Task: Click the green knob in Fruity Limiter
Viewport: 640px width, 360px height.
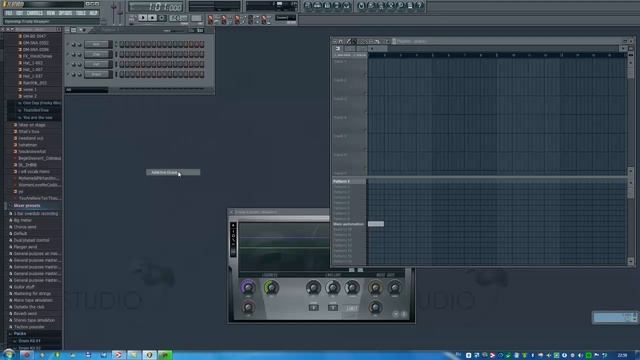Action: click(x=271, y=287)
